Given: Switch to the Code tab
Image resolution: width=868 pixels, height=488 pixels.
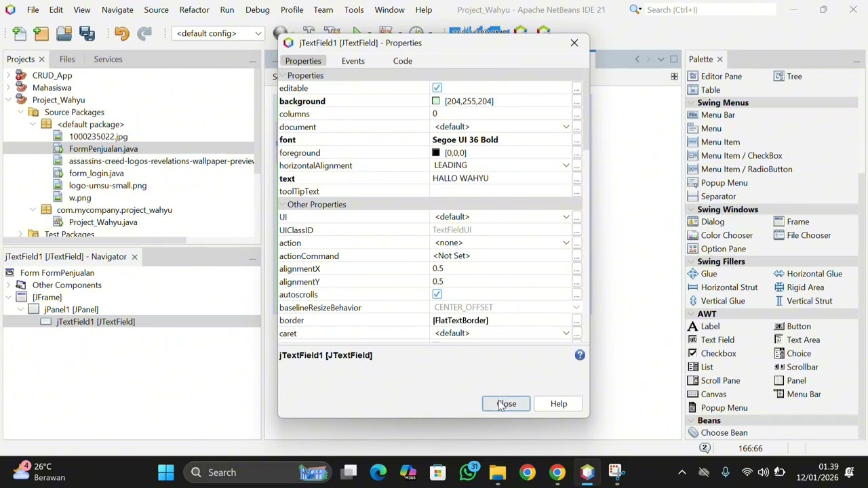Looking at the screenshot, I should pyautogui.click(x=403, y=61).
